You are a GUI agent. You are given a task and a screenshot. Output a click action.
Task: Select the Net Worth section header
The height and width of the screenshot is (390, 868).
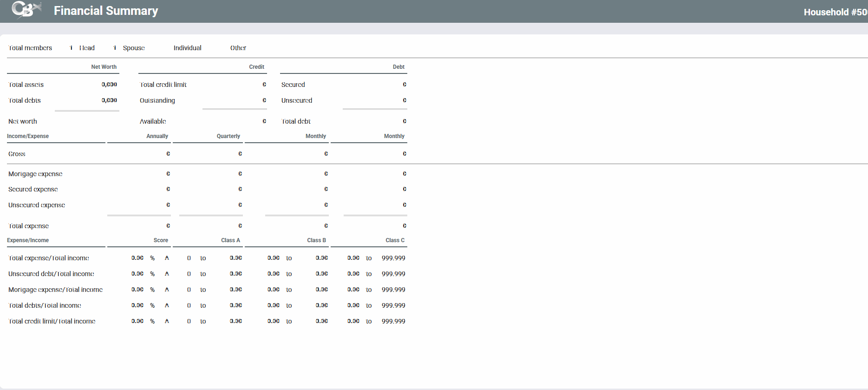(104, 67)
